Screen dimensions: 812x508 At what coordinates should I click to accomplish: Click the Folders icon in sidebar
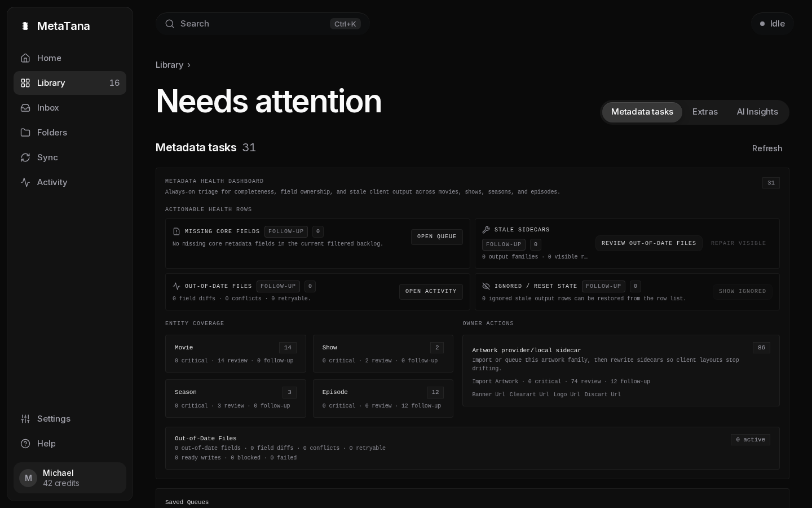point(25,133)
